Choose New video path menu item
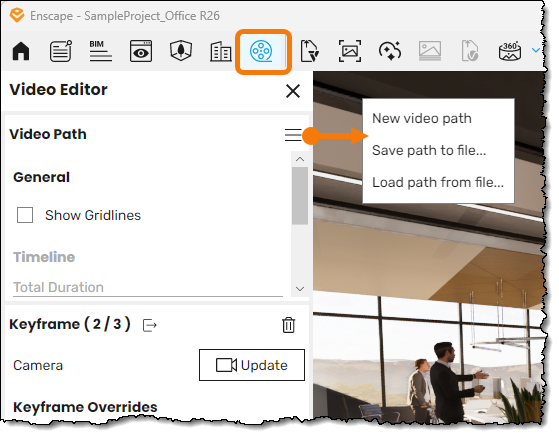 pyautogui.click(x=422, y=118)
